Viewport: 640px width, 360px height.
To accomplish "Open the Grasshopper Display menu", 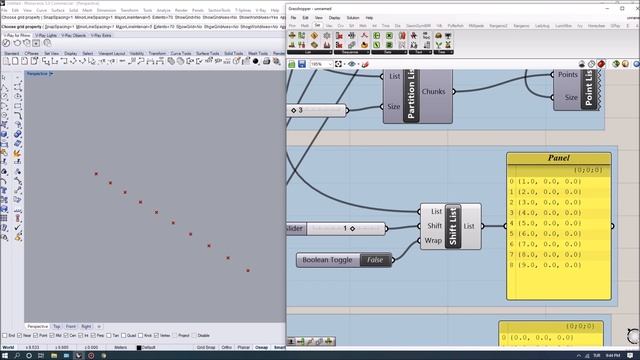I will (x=334, y=18).
